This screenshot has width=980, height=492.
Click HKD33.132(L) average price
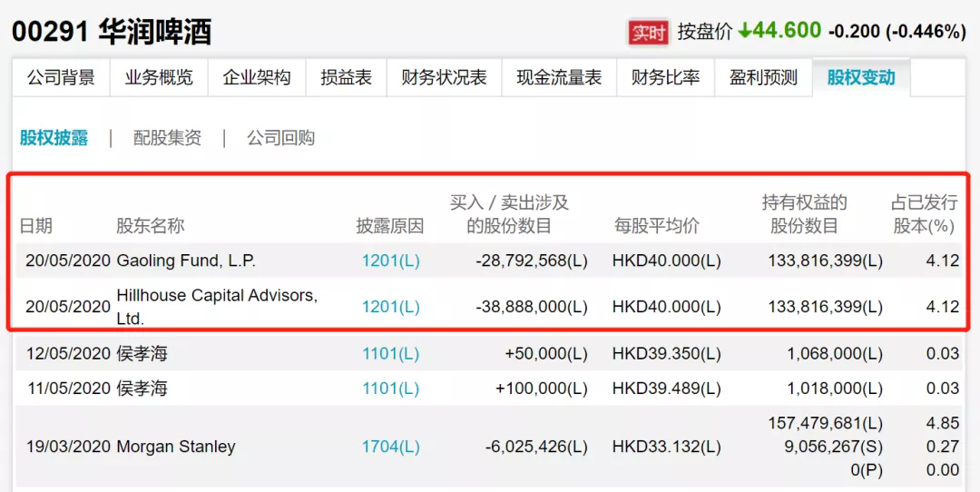(x=667, y=447)
